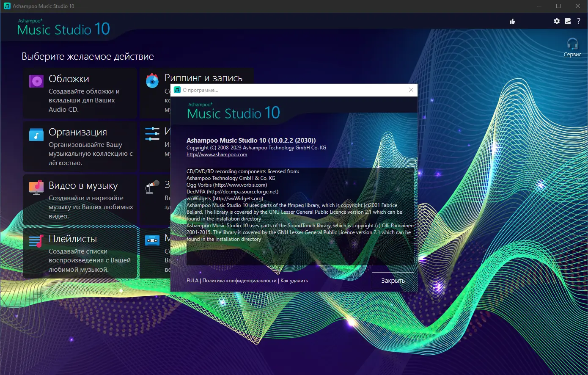Screen dimensions: 588x375
Task: Click the thumbs-up icon in the header
Action: coord(512,21)
